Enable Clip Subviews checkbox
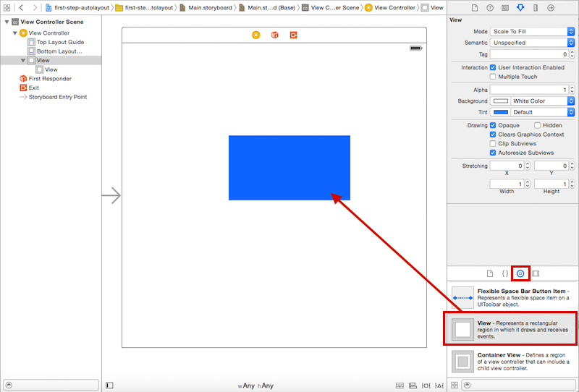The image size is (579, 392). pos(493,144)
